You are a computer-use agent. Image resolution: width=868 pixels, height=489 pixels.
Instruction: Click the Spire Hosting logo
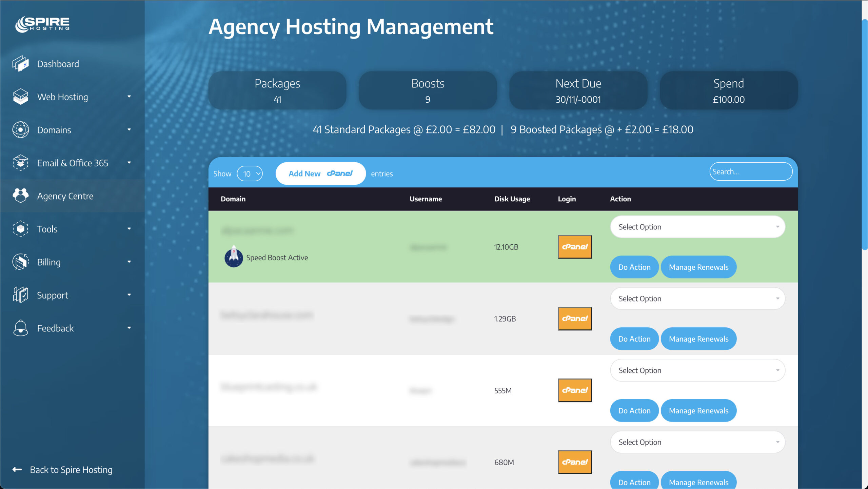click(x=43, y=24)
